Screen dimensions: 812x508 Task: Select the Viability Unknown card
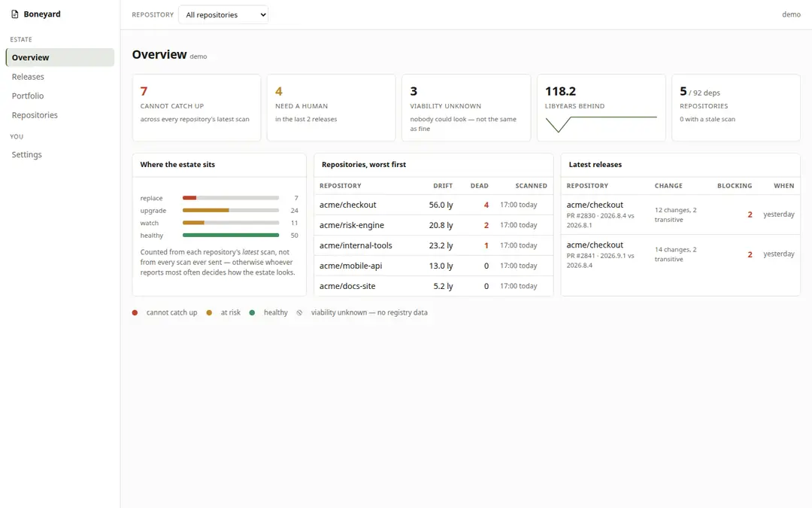point(466,108)
